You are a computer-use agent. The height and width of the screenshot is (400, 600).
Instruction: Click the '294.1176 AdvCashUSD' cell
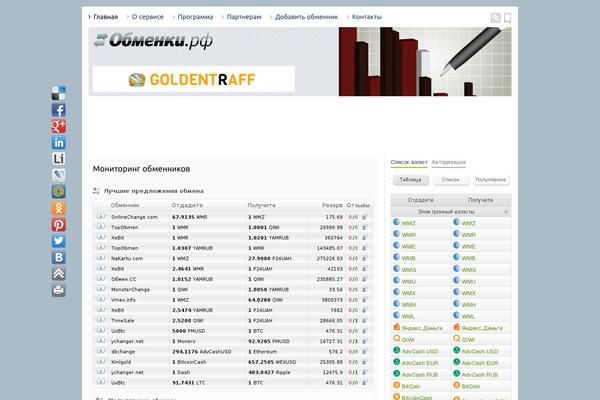(x=202, y=351)
